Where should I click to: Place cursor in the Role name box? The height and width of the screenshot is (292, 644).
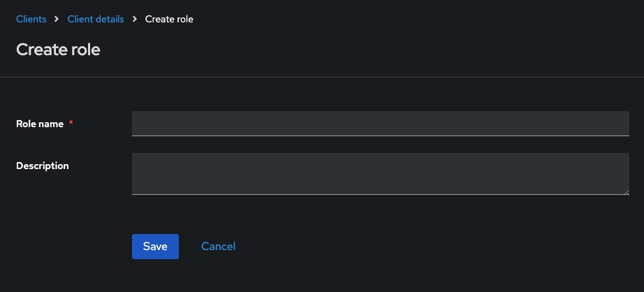[x=380, y=124]
